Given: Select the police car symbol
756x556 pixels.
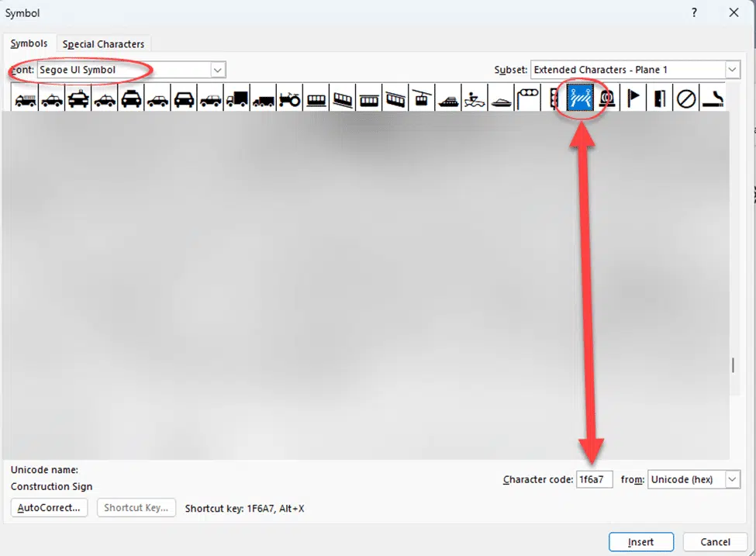Looking at the screenshot, I should pyautogui.click(x=52, y=98).
